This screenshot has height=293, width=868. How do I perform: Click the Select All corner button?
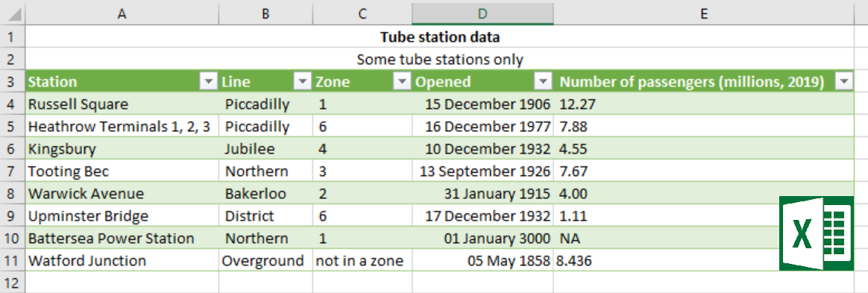[13, 13]
